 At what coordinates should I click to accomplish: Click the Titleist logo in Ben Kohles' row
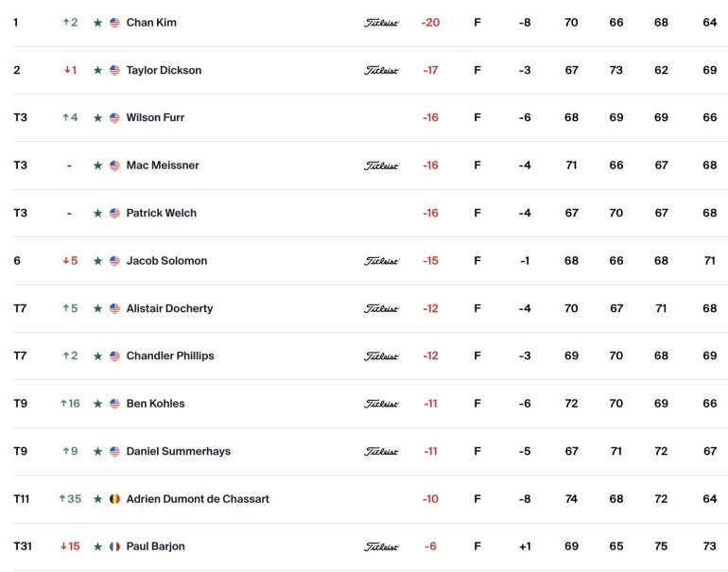[381, 405]
